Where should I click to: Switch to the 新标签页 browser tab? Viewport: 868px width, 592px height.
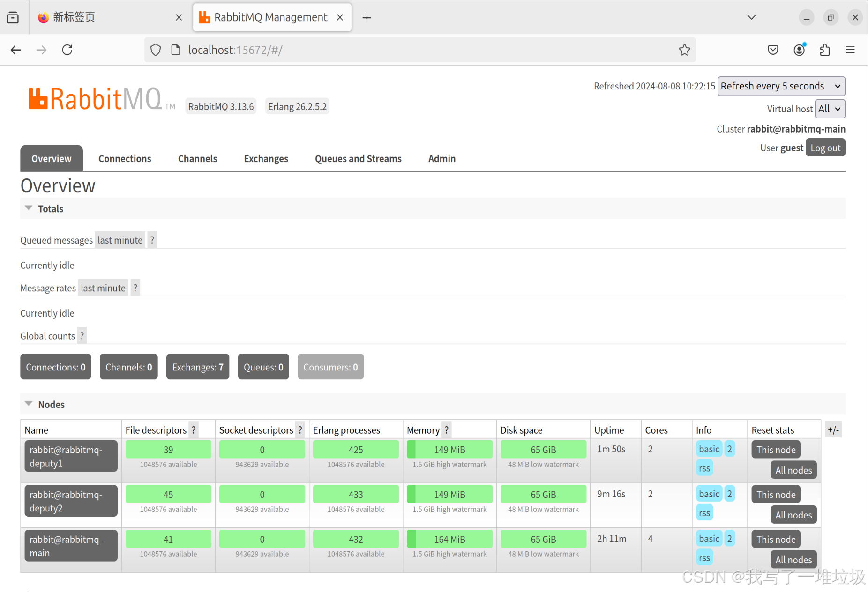(110, 17)
